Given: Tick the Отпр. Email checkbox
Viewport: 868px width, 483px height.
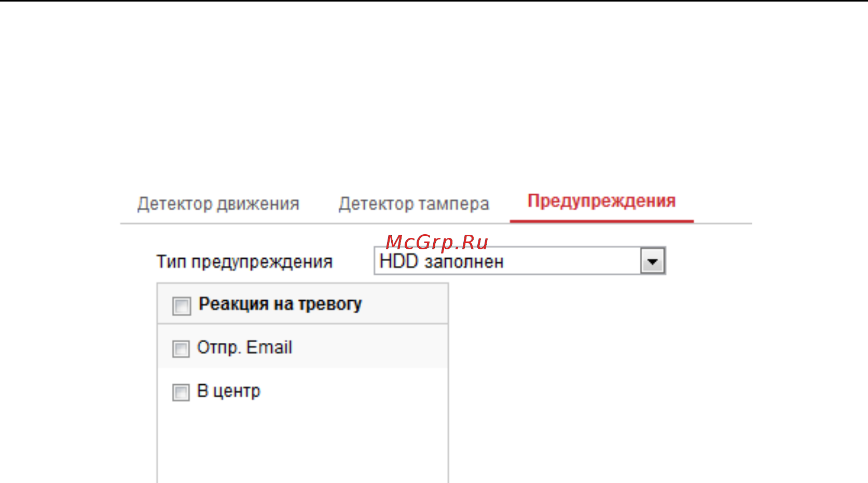Looking at the screenshot, I should click(181, 348).
